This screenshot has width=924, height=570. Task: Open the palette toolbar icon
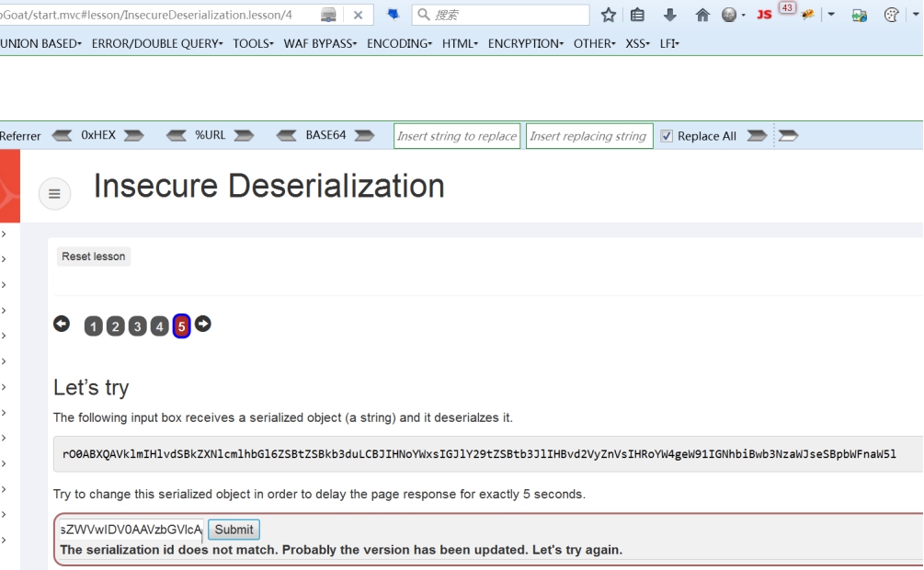tap(892, 15)
